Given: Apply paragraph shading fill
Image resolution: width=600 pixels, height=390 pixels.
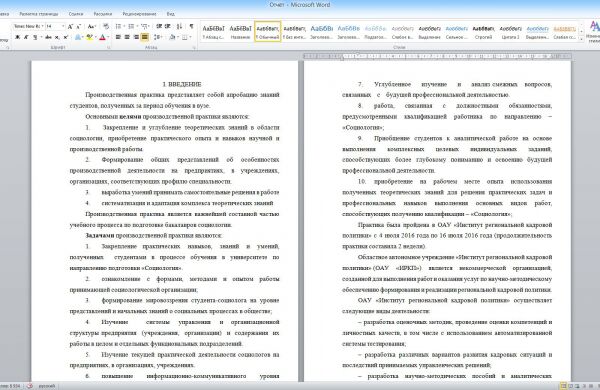Looking at the screenshot, I should click(172, 37).
